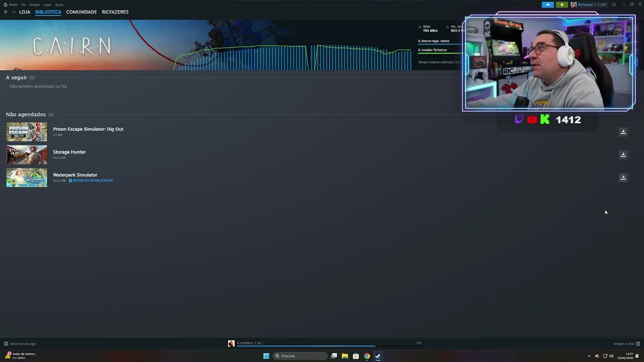Open Notas da Atualização for Waterpark Simulator
The height and width of the screenshot is (362, 644).
[91, 180]
